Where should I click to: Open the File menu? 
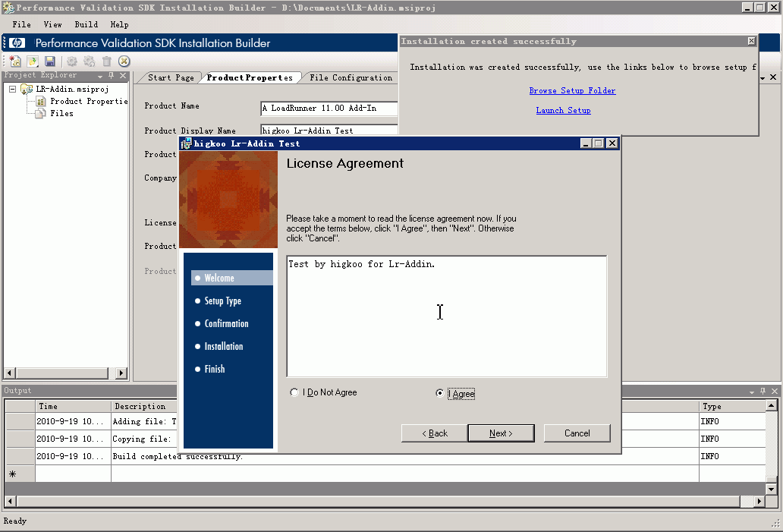pyautogui.click(x=21, y=24)
